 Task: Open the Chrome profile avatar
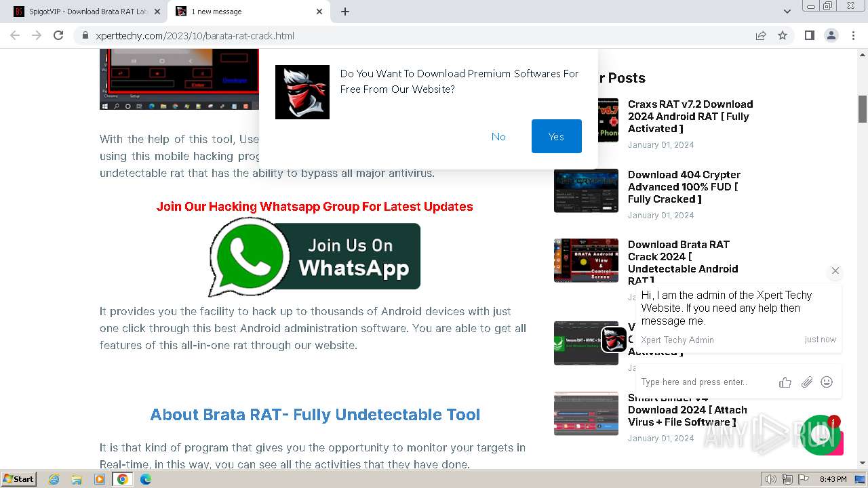click(x=831, y=35)
